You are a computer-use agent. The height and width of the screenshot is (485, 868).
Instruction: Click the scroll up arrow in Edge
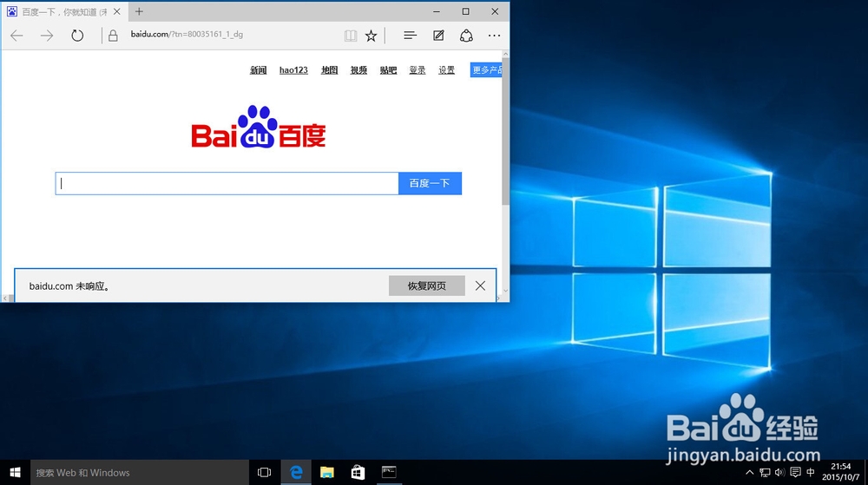tap(505, 54)
